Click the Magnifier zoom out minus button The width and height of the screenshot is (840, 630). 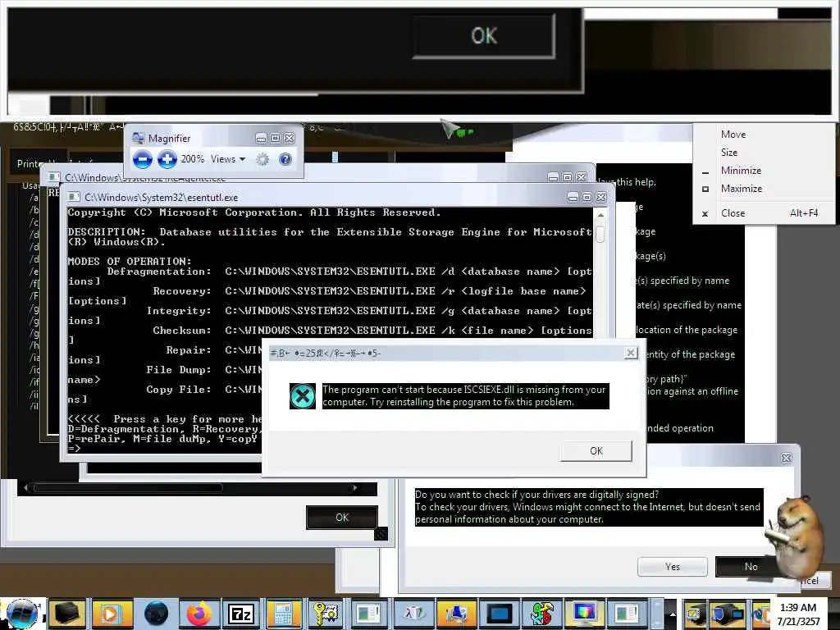click(x=142, y=159)
